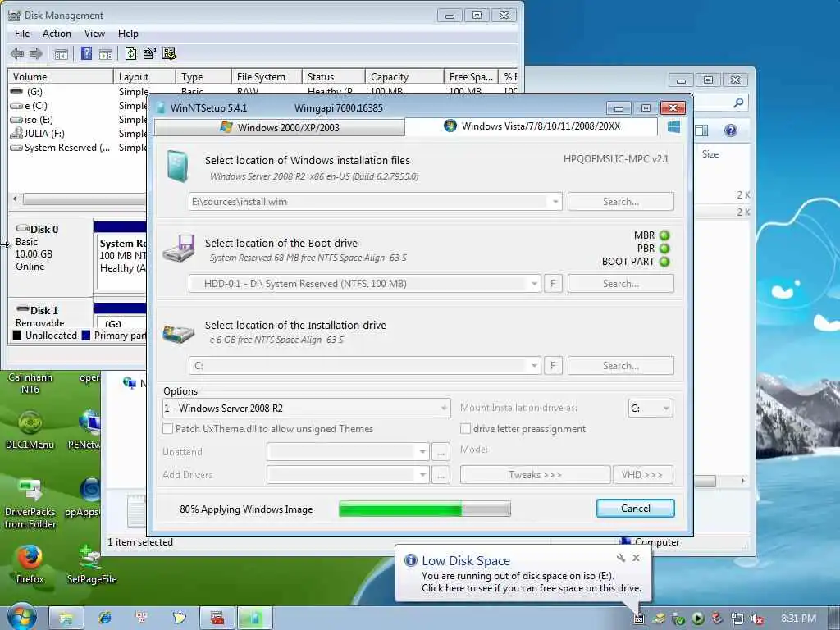
Task: Click the Add Drivers browse ellipsis button
Action: 441,475
